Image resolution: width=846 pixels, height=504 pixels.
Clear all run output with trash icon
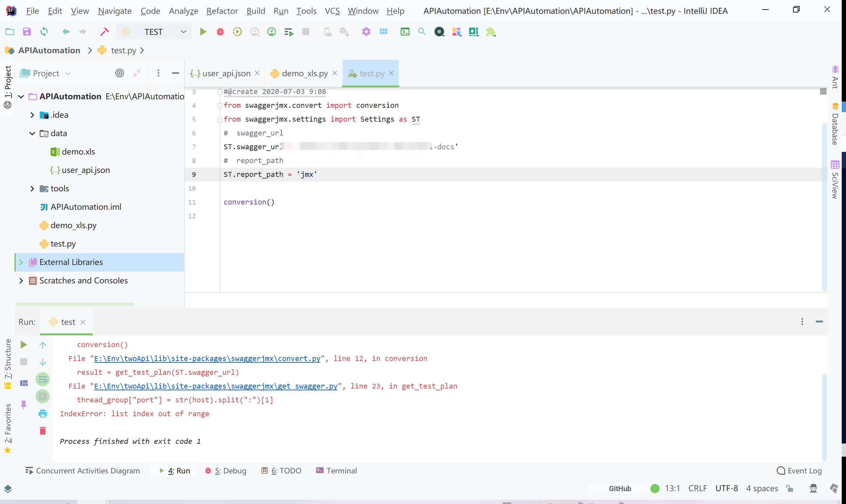(42, 431)
